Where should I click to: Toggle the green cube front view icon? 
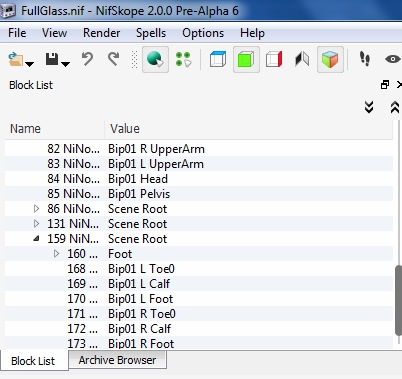click(246, 60)
